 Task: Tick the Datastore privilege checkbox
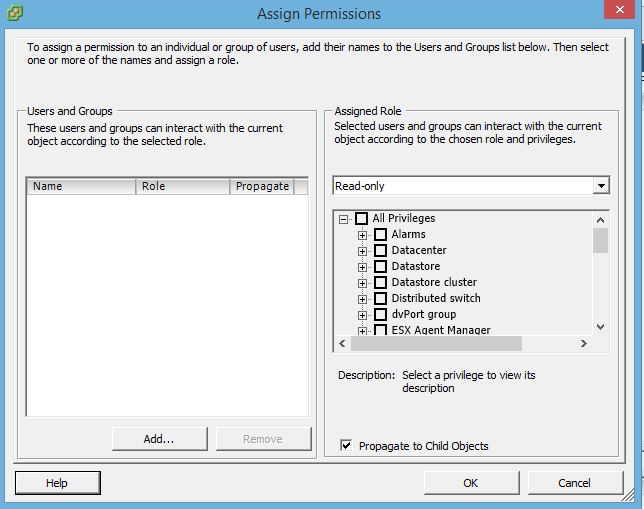(x=380, y=267)
